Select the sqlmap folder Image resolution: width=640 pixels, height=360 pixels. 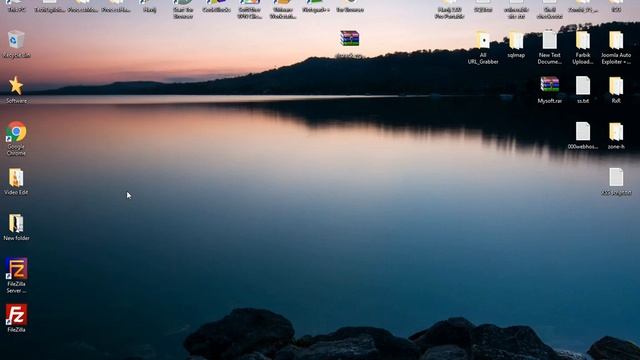pos(516,40)
